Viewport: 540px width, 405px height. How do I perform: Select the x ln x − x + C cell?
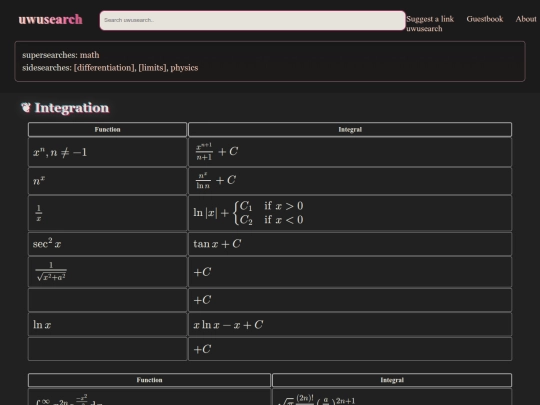point(350,324)
